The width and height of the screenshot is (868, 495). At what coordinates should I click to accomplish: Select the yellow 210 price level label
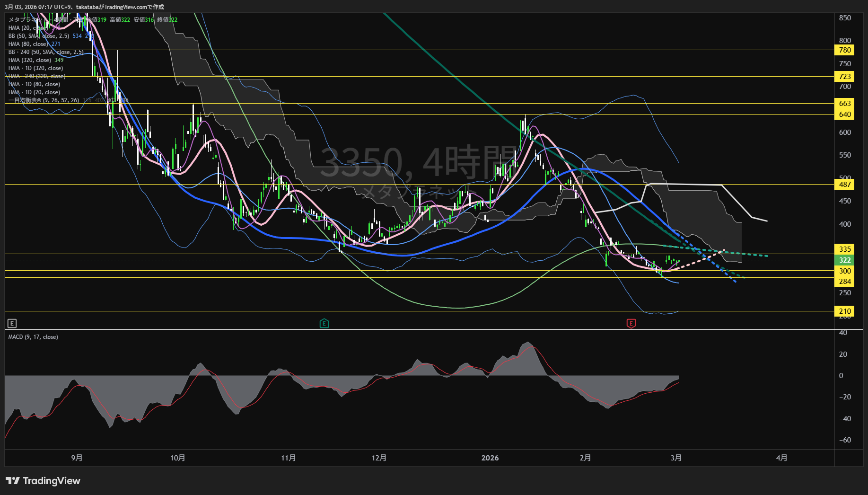pos(844,311)
